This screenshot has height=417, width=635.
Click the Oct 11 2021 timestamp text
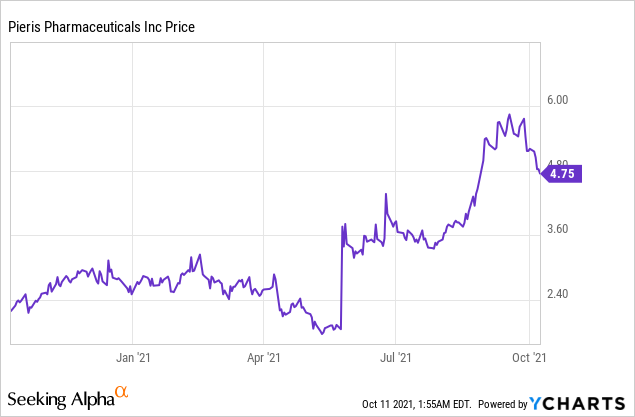click(414, 404)
